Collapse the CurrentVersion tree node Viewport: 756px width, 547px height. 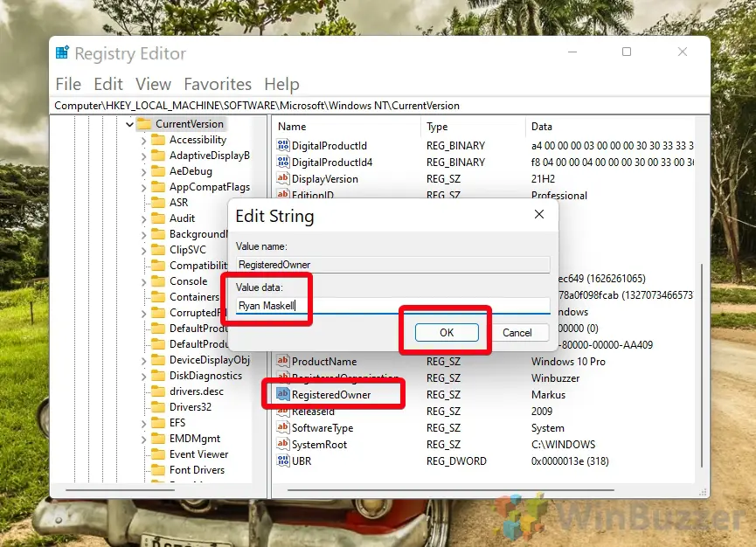[x=129, y=124]
